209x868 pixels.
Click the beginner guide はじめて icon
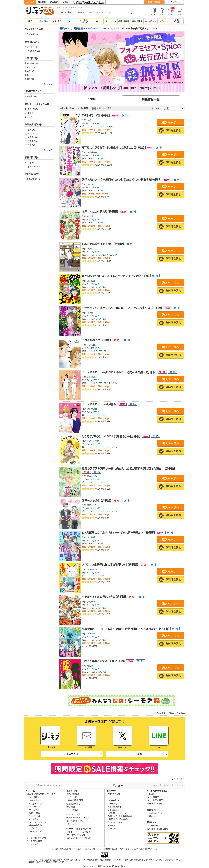154,11
